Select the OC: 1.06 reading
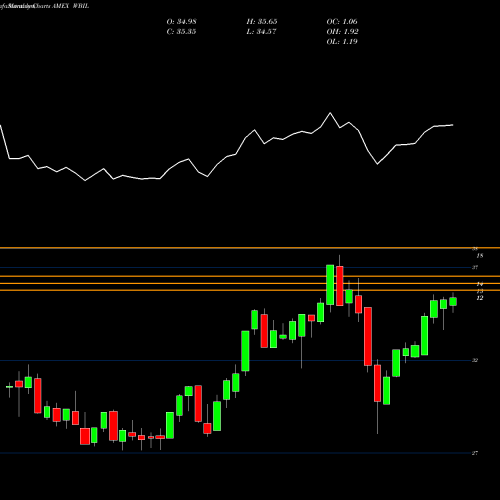 [x=342, y=22]
